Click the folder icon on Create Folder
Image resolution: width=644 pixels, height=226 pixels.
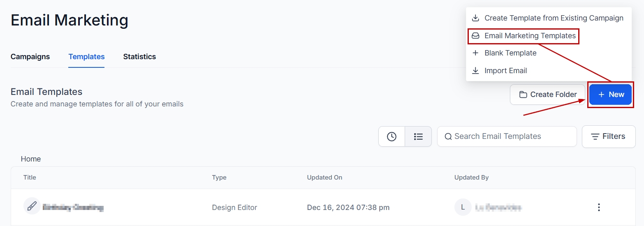click(523, 95)
